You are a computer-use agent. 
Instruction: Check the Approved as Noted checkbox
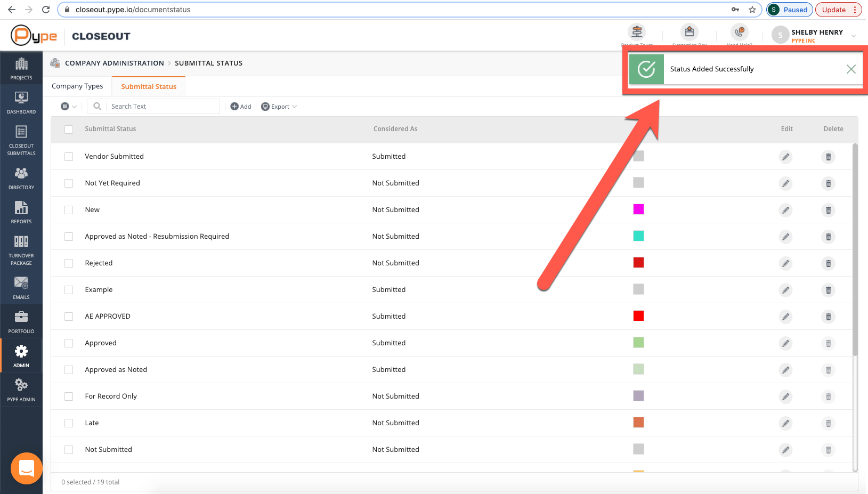point(69,370)
